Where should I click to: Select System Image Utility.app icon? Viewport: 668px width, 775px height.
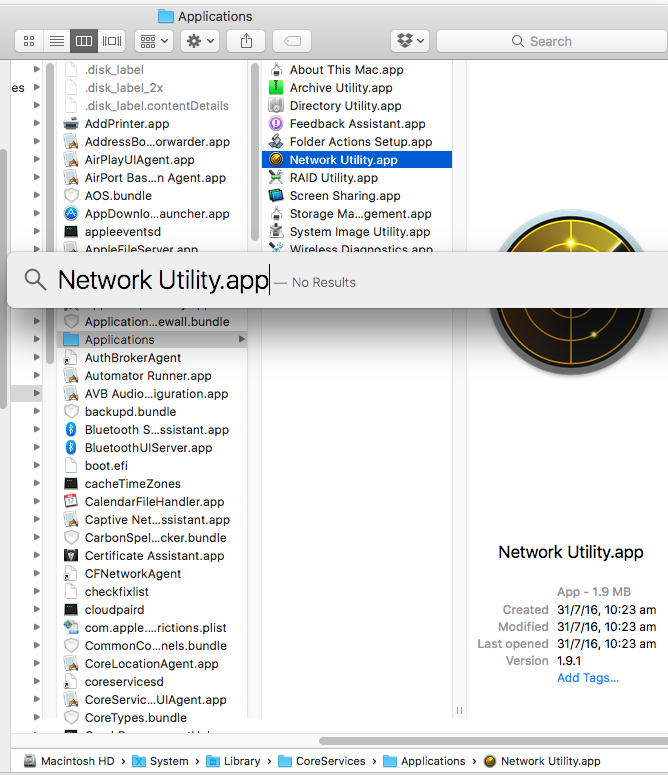tap(276, 231)
